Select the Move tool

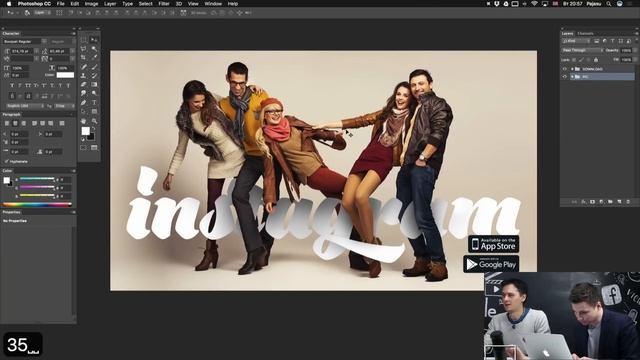pos(94,39)
